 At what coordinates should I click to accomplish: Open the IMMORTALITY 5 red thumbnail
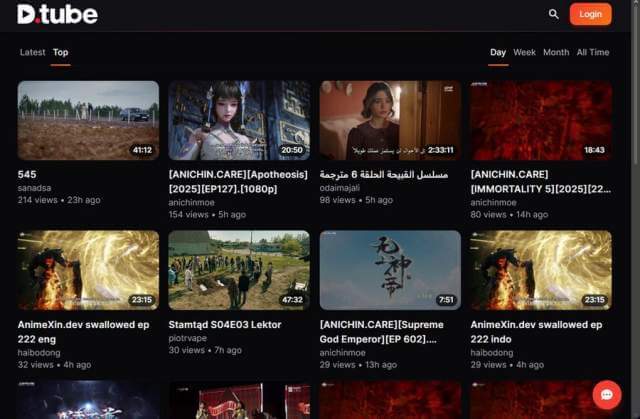(541, 120)
